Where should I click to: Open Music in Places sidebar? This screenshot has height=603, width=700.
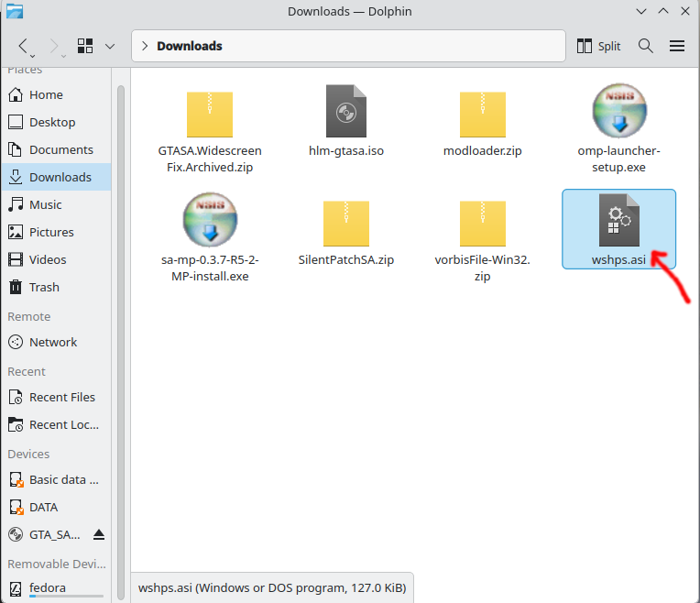click(56, 204)
